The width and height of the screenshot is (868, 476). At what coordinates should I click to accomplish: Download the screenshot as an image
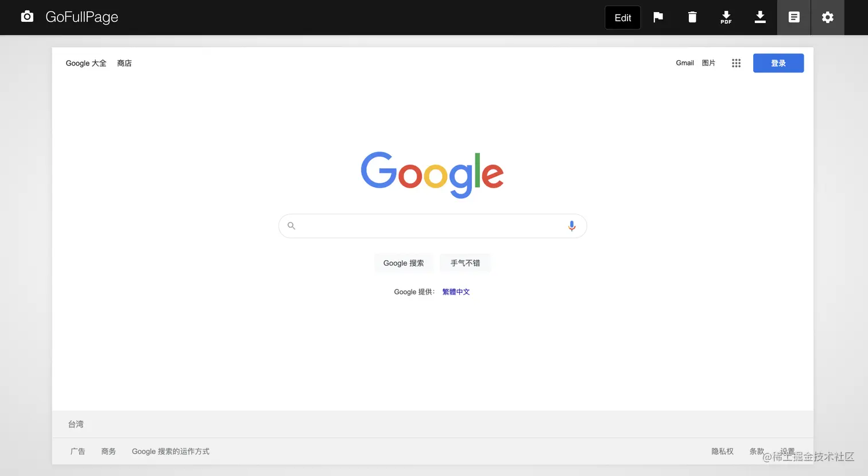(760, 17)
